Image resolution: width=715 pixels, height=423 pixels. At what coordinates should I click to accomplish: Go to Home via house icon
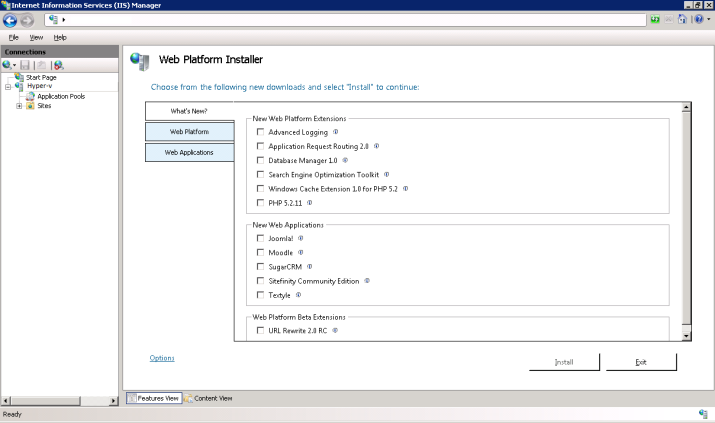(682, 19)
